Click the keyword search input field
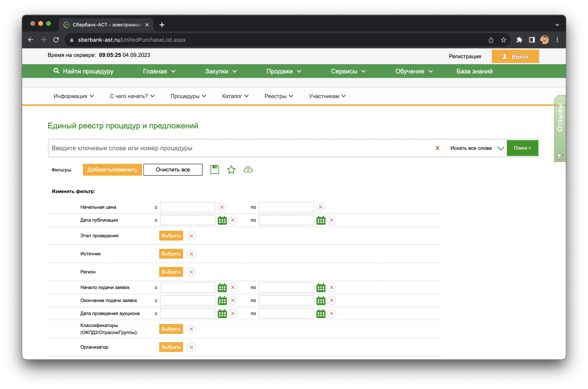 pos(241,148)
